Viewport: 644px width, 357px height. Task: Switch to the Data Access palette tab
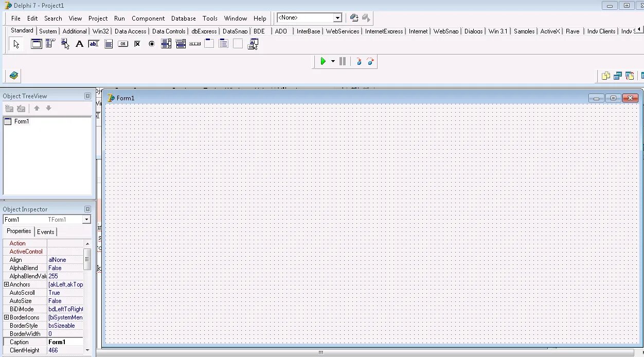(x=131, y=31)
